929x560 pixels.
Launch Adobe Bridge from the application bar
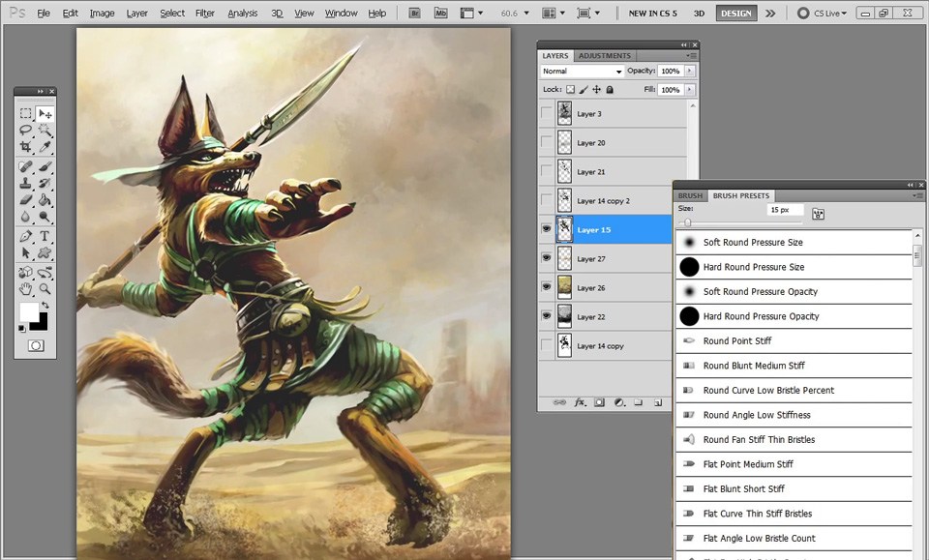pos(414,13)
